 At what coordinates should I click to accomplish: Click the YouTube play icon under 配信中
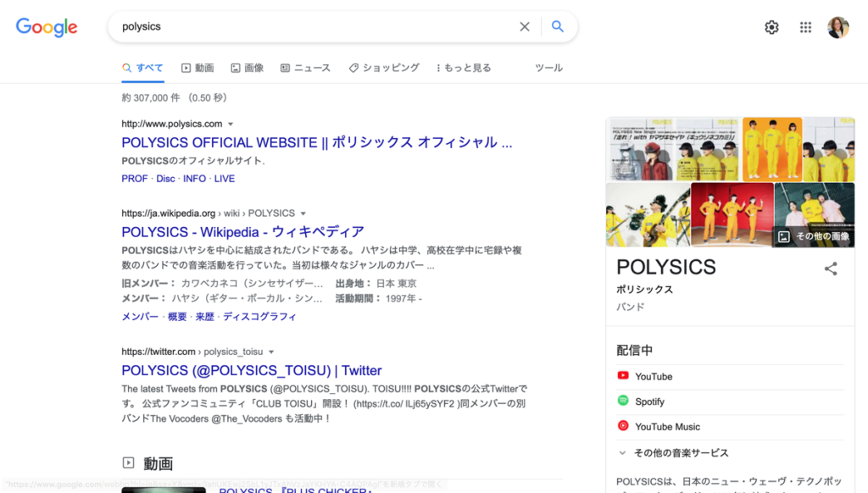623,376
